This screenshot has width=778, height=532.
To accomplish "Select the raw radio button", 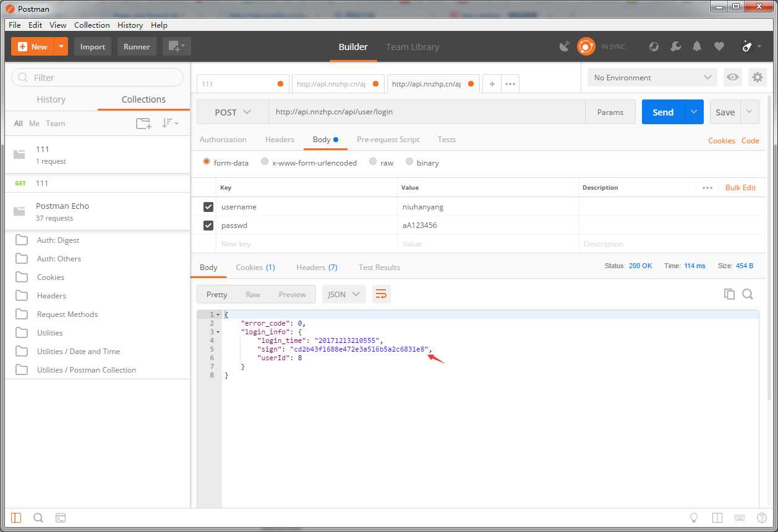I will pos(373,162).
